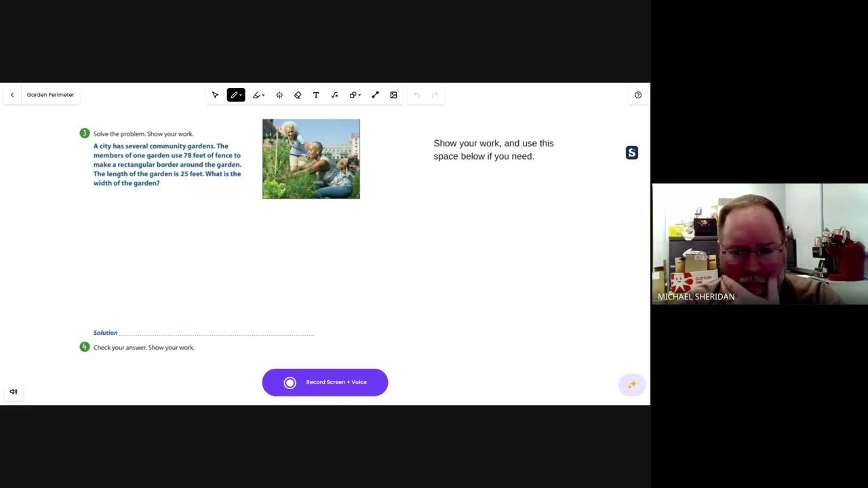This screenshot has width=868, height=488.
Task: Click the blue garden word problem paragraph
Action: [x=167, y=165]
